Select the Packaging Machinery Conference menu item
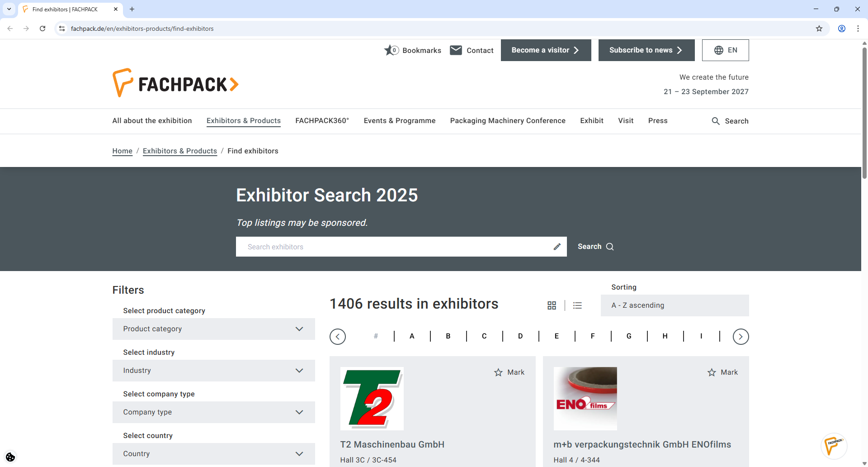The image size is (868, 467). click(507, 121)
